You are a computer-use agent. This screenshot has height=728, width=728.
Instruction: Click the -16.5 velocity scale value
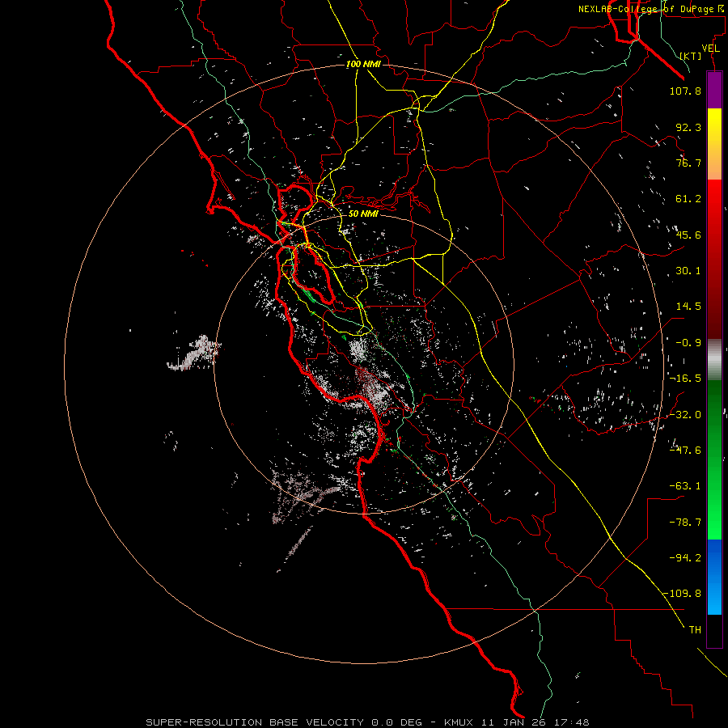(x=685, y=379)
